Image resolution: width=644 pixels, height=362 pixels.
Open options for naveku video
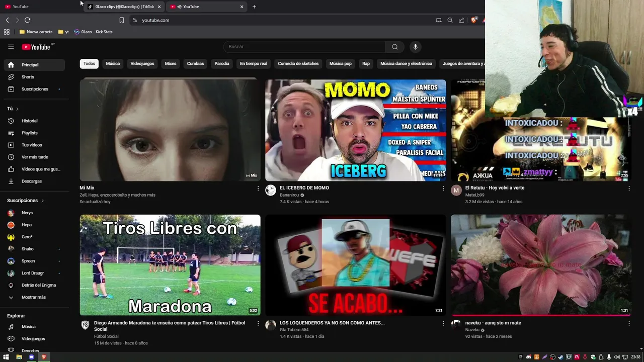pyautogui.click(x=629, y=323)
